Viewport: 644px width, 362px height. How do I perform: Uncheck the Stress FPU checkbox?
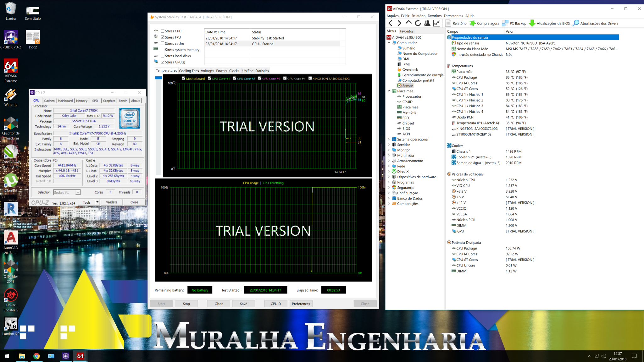[x=163, y=37]
